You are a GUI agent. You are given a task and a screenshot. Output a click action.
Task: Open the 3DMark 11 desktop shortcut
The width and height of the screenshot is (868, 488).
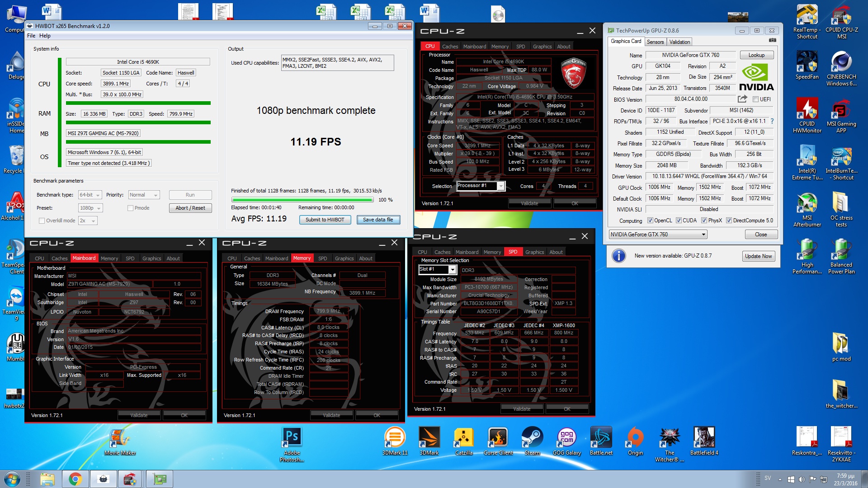395,441
